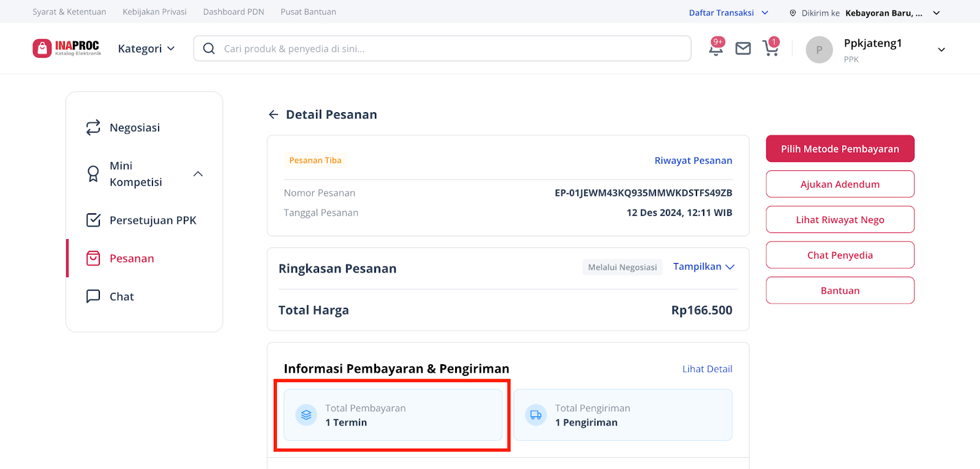Click in the product search field
This screenshot has width=980, height=469.
point(442,48)
